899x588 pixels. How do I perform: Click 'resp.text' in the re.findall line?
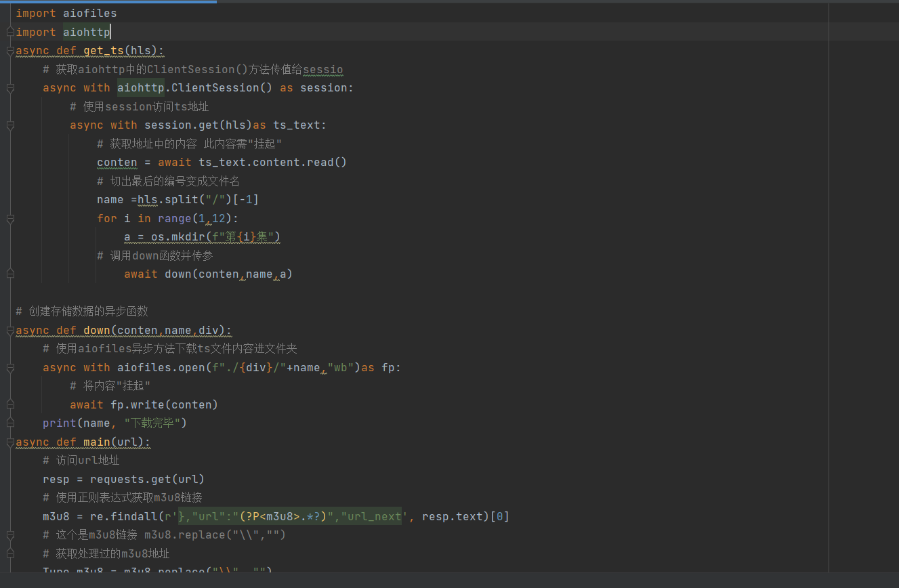click(x=452, y=517)
